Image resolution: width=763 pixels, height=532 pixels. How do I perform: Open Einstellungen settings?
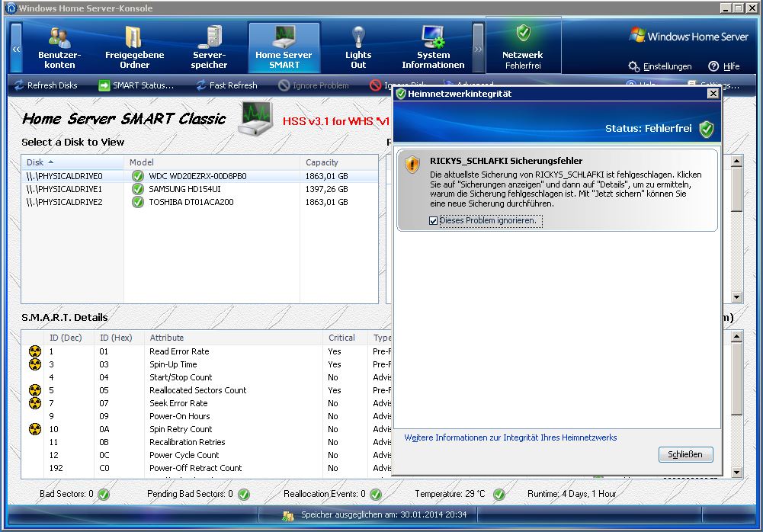[660, 66]
